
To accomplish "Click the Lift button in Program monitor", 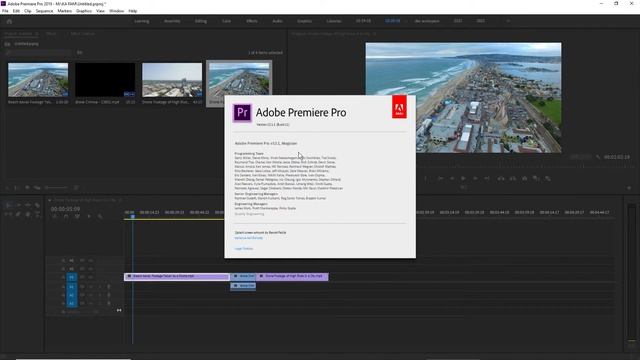I will pyautogui.click(x=501, y=178).
